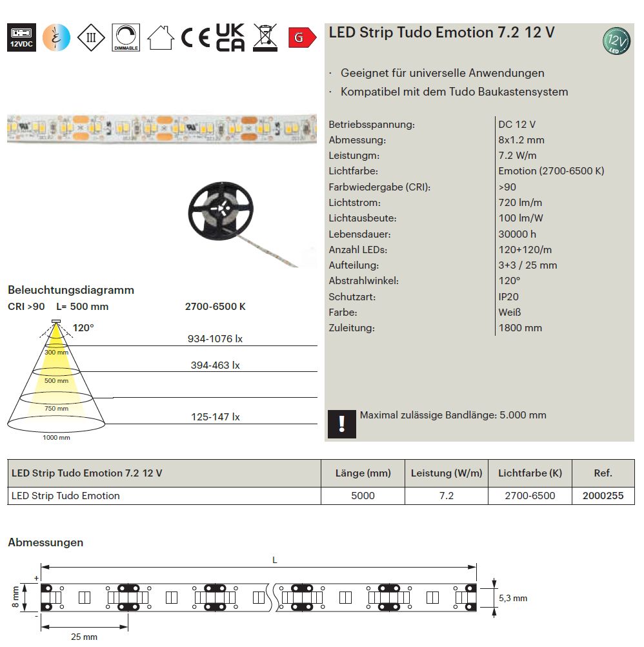
Task: Click the illuminance '125-147 lx'
Action: click(216, 416)
